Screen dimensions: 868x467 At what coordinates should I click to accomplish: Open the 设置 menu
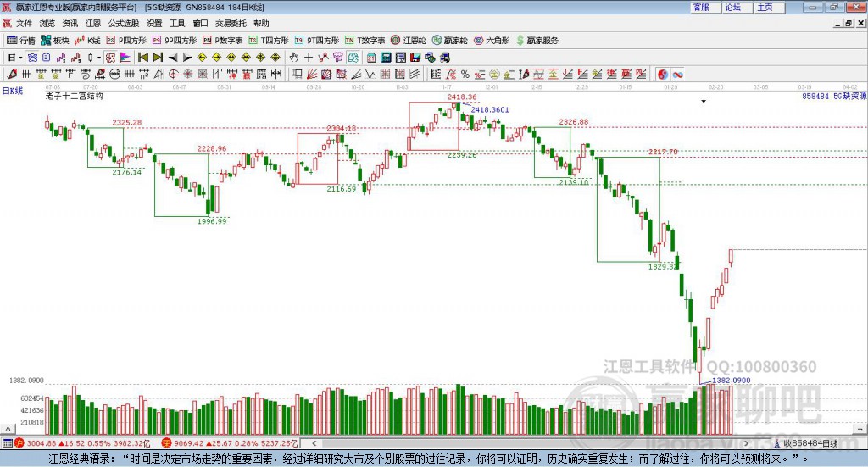point(154,23)
